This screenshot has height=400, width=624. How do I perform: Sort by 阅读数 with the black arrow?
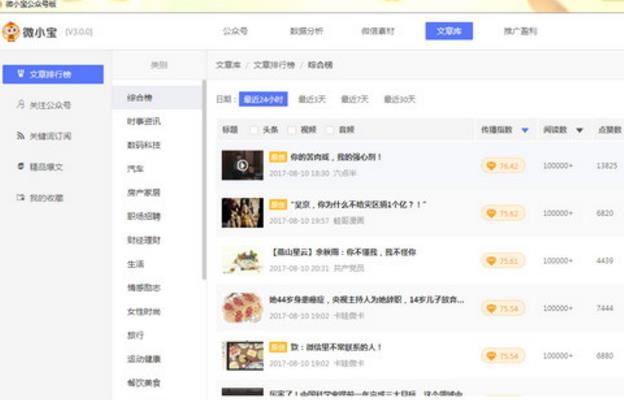click(x=579, y=130)
